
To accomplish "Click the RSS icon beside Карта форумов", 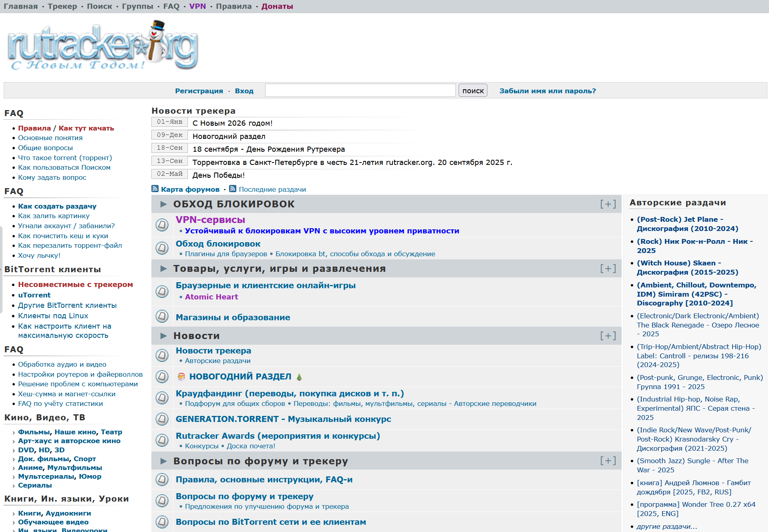I will pyautogui.click(x=155, y=189).
